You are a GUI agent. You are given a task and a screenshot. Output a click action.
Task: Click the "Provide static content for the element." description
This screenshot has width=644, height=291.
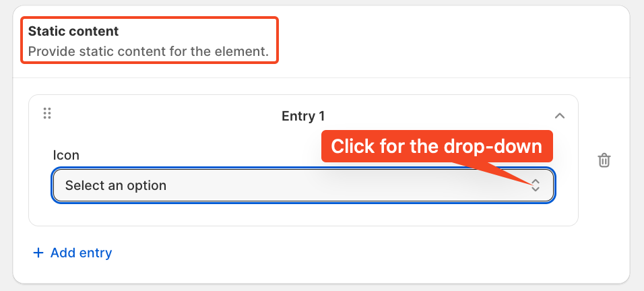pos(148,52)
